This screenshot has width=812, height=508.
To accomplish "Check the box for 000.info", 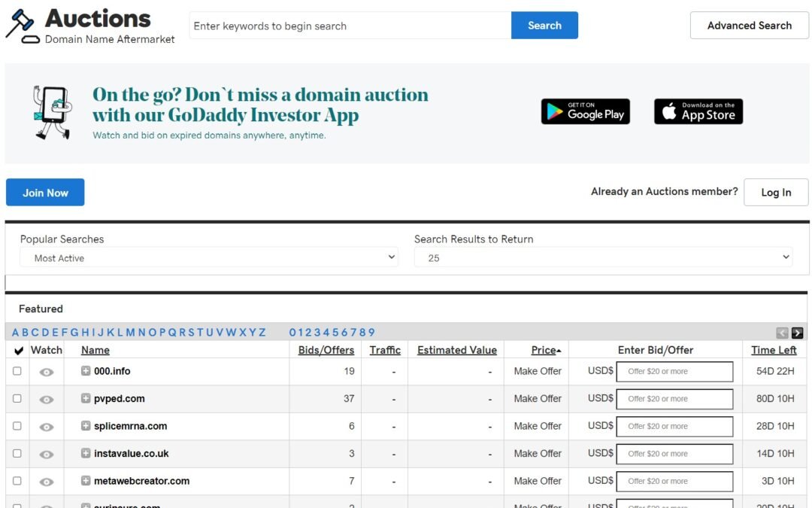I will coord(17,371).
